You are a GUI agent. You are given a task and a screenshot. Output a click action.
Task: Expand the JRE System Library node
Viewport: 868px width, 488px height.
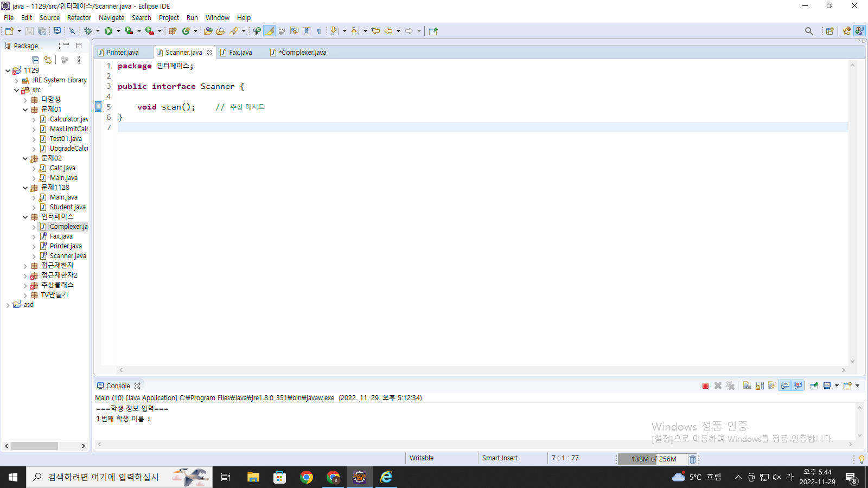pos(16,80)
